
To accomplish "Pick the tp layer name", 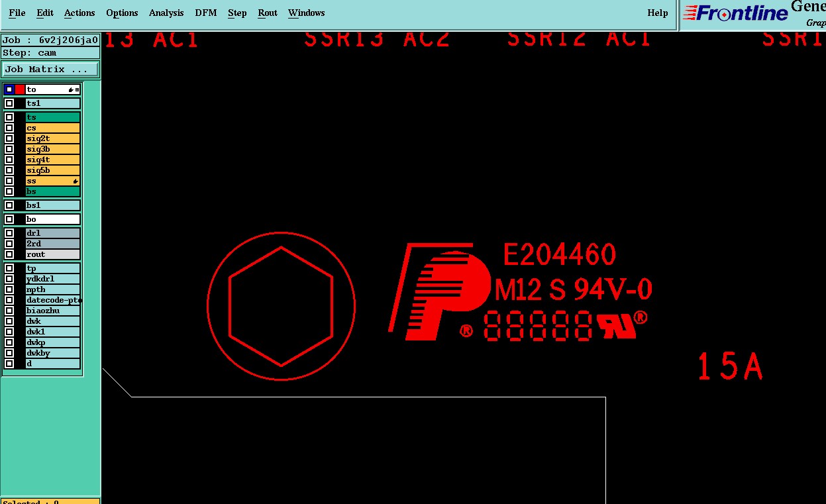I will [x=53, y=268].
